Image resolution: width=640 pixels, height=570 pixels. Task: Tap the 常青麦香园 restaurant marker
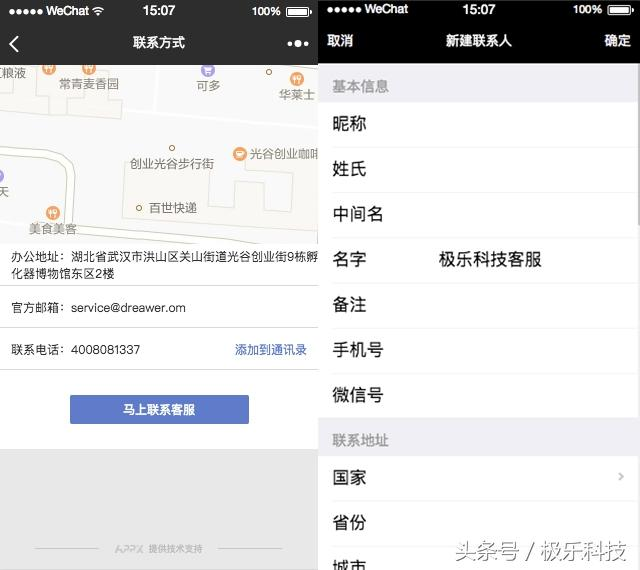tap(89, 70)
